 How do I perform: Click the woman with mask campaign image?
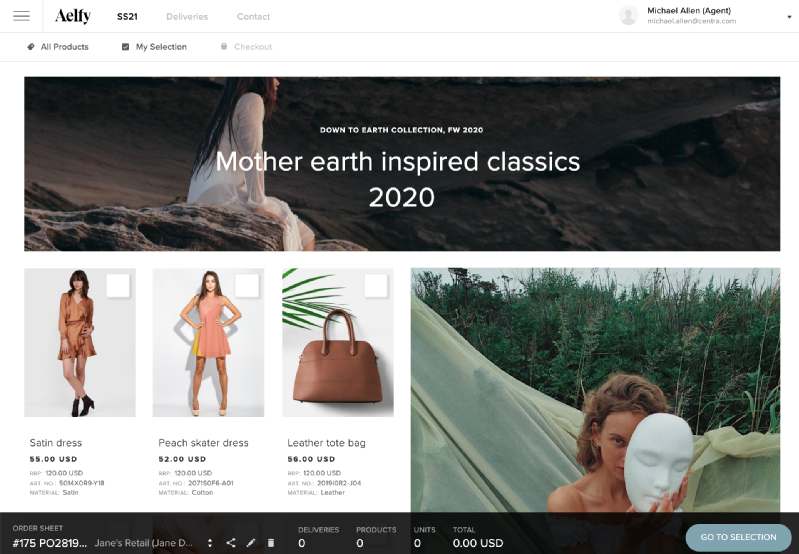point(595,390)
